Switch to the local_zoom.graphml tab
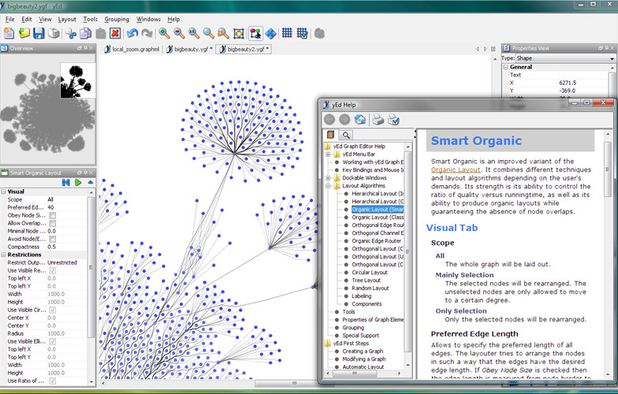The height and width of the screenshot is (394, 618). (132, 49)
